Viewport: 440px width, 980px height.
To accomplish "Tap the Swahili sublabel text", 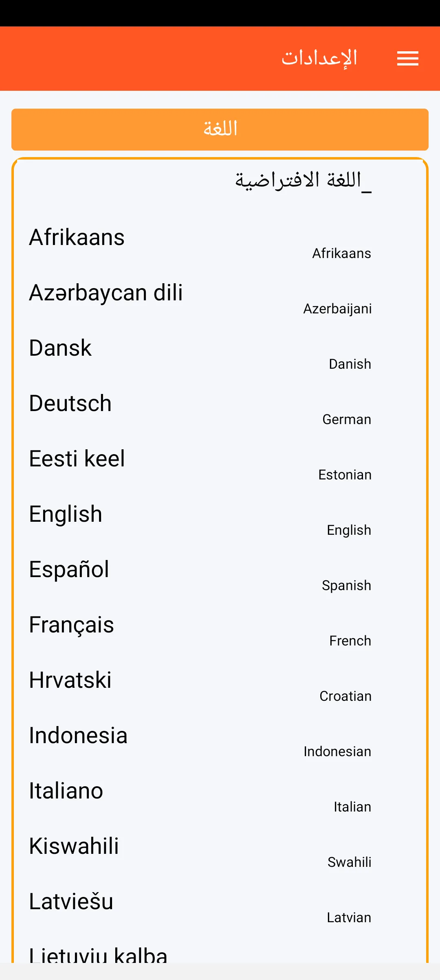I will (349, 862).
